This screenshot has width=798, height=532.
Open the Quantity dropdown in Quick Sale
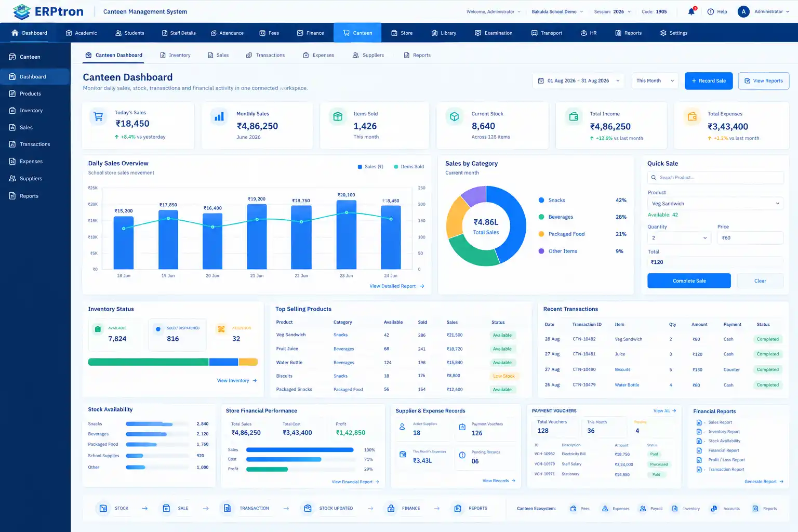click(679, 237)
